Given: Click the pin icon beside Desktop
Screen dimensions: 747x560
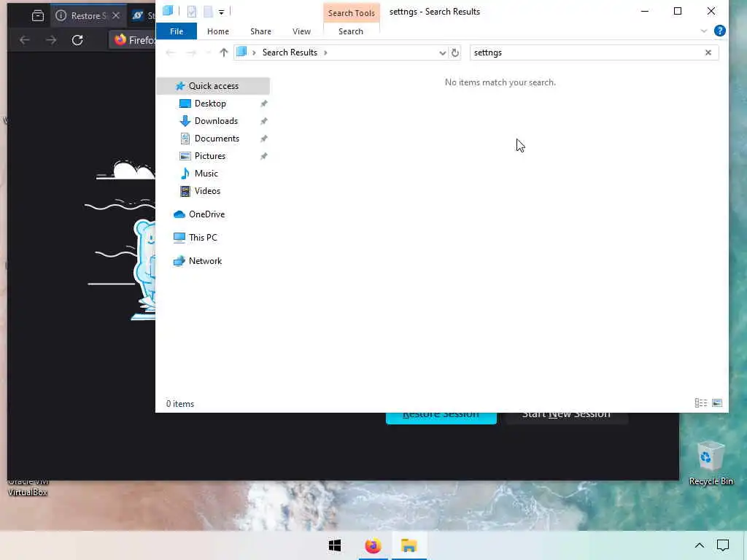Looking at the screenshot, I should (263, 104).
